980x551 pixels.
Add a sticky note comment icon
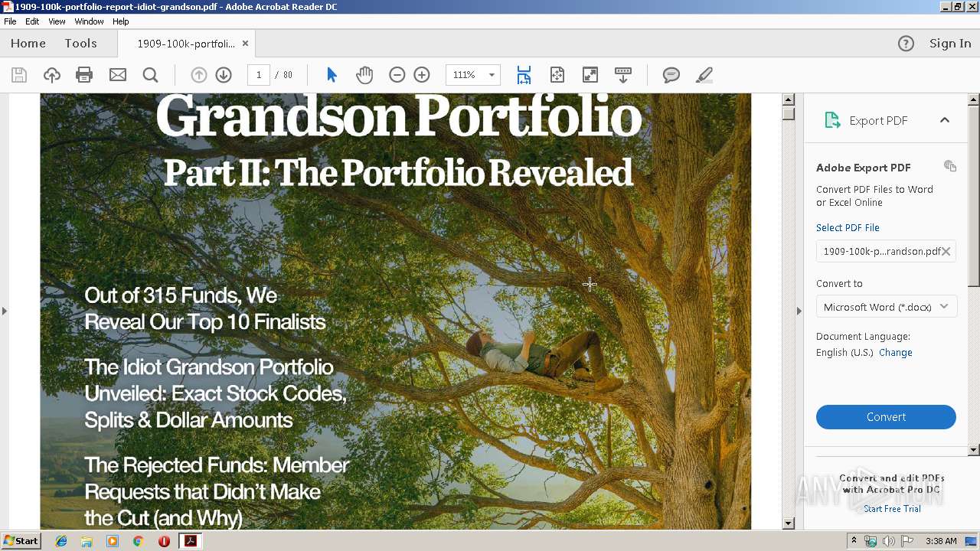click(x=671, y=75)
